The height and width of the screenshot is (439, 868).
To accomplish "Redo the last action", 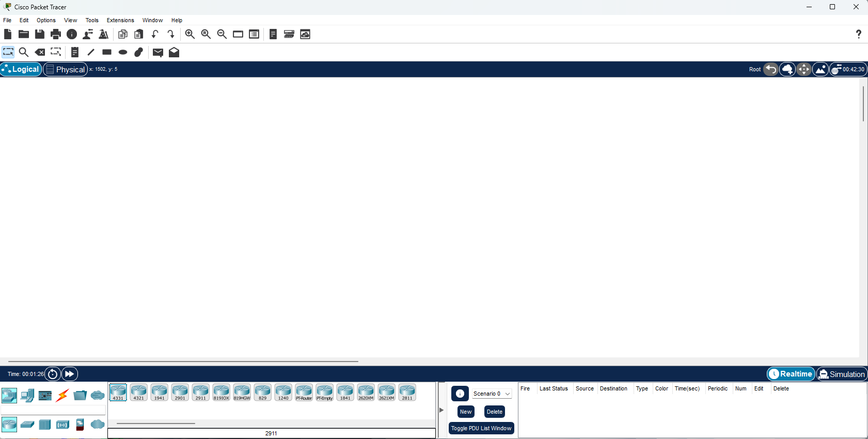I will click(171, 34).
